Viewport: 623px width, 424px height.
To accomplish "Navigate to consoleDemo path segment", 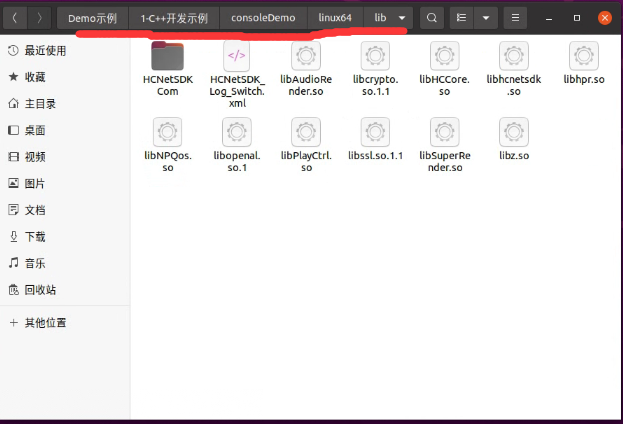I will click(263, 18).
